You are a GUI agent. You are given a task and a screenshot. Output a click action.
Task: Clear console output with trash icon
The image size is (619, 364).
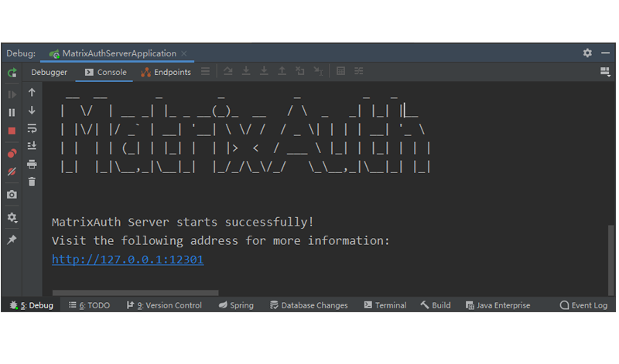tap(32, 182)
